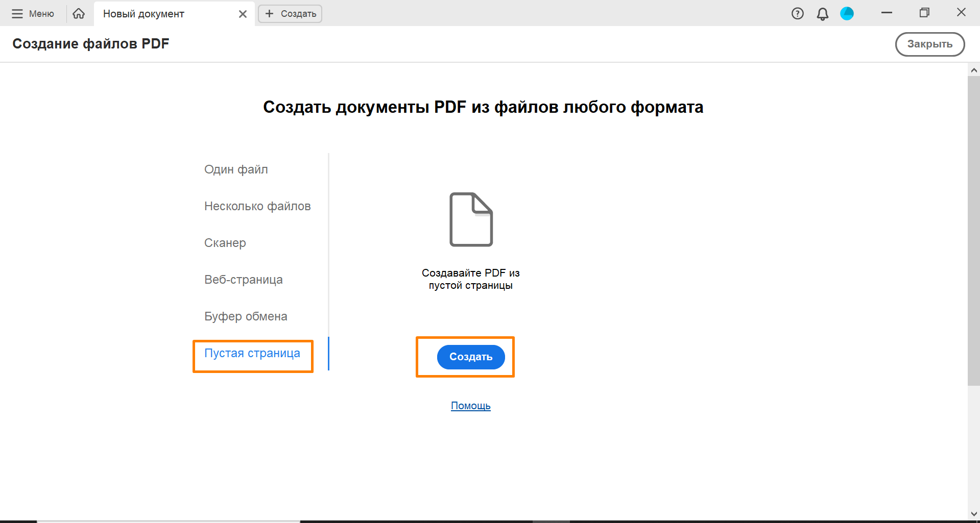Restore the window using the maximize icon
The height and width of the screenshot is (523, 980).
[924, 13]
